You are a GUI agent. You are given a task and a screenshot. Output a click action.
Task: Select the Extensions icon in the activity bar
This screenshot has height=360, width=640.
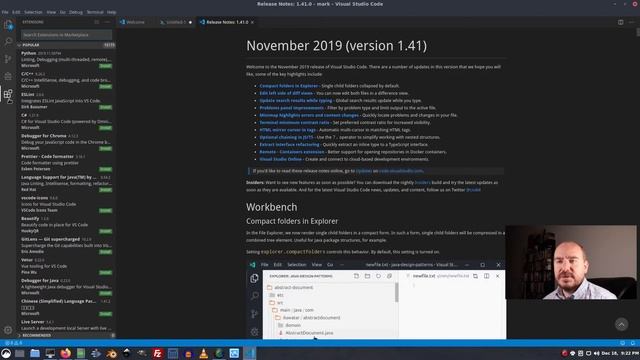[x=8, y=95]
